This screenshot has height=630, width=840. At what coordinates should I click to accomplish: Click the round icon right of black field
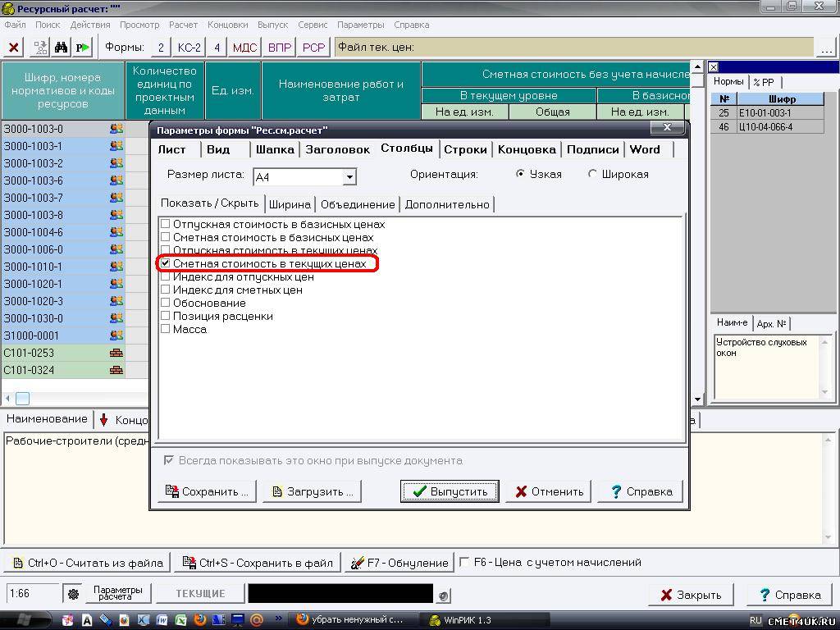click(444, 596)
